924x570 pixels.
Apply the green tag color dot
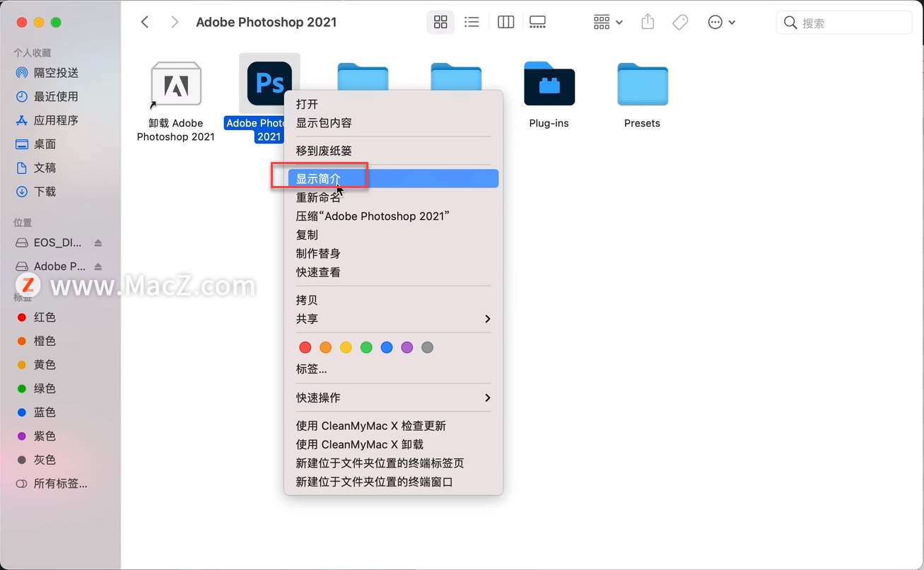(x=366, y=347)
